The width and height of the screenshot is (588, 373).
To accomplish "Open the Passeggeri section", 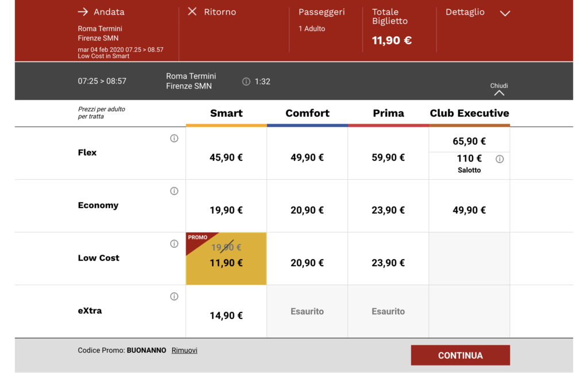I will [x=321, y=12].
